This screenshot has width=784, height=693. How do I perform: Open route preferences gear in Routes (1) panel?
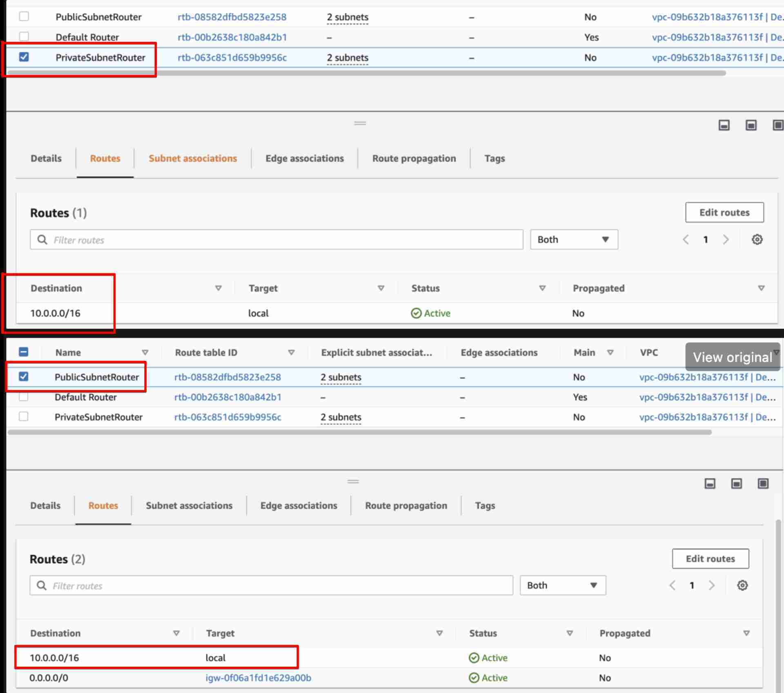pos(757,240)
